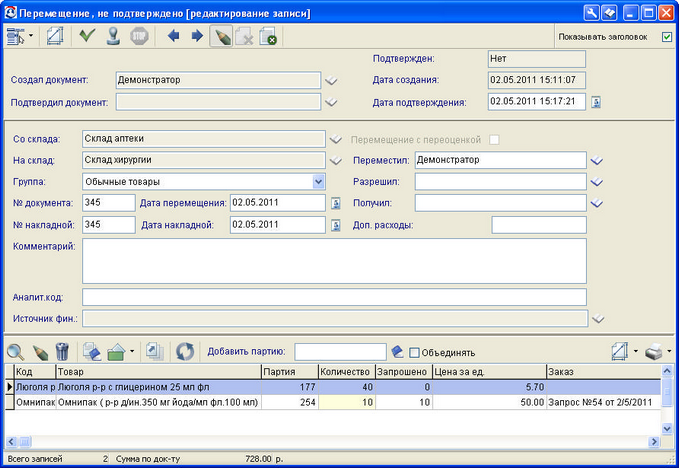Toggle Показывать заголовок checkbox

pos(667,37)
